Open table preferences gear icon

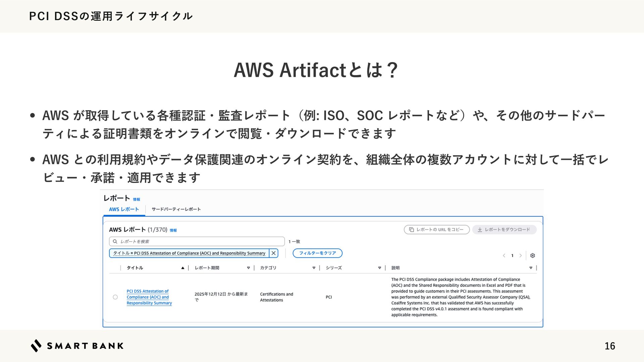[533, 255]
